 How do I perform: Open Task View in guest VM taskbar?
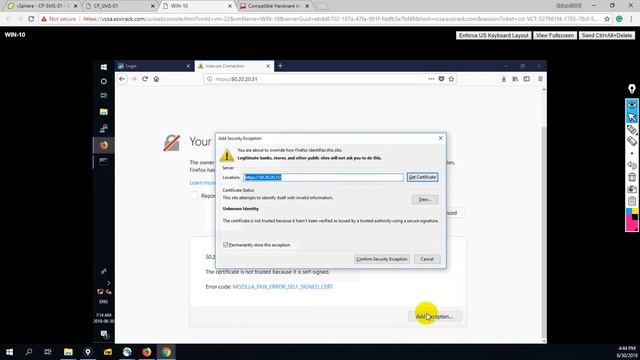tap(104, 96)
